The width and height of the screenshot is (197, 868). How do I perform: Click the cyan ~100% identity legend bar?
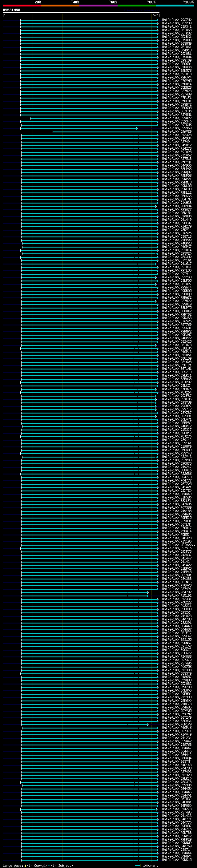(x=175, y=6)
